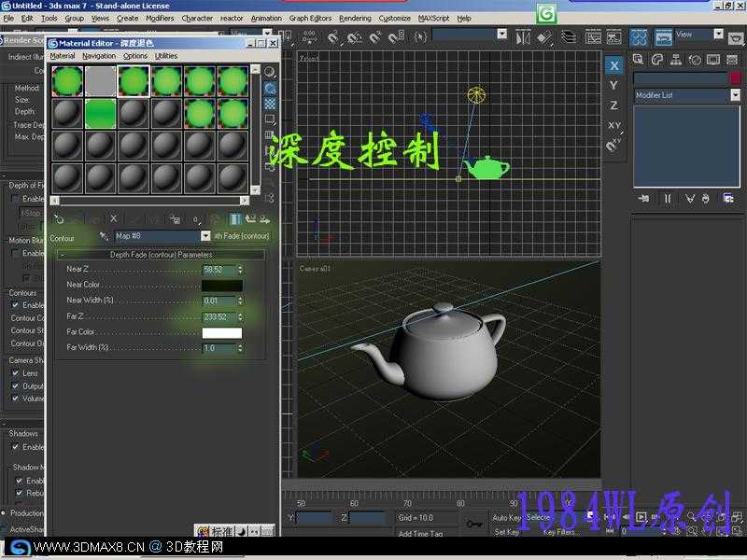Screen dimensions: 747x560
Task: Open the Layer Manager toolbar icon
Action: [570, 36]
